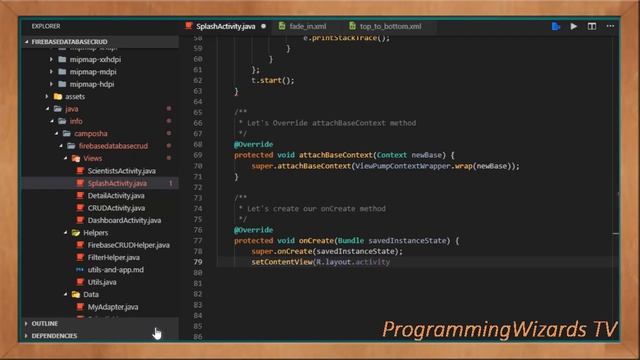The height and width of the screenshot is (360, 640).
Task: Collapse the info folder
Action: [x=52, y=121]
